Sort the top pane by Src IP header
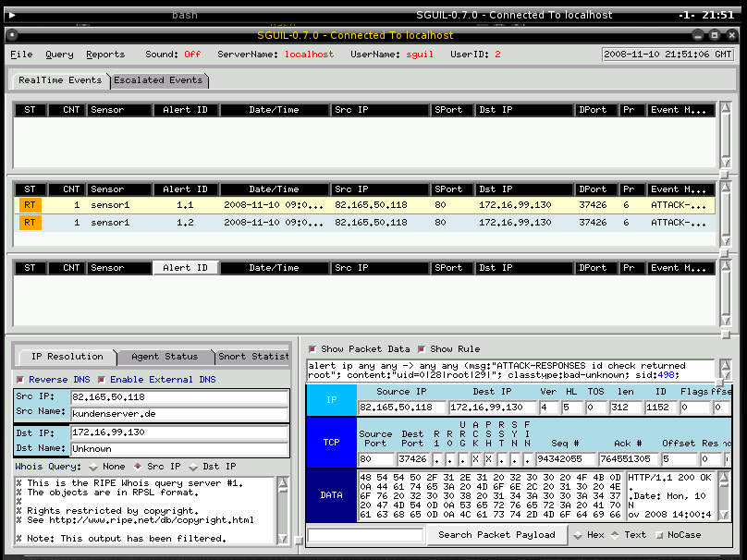The height and width of the screenshot is (560, 747). point(380,110)
